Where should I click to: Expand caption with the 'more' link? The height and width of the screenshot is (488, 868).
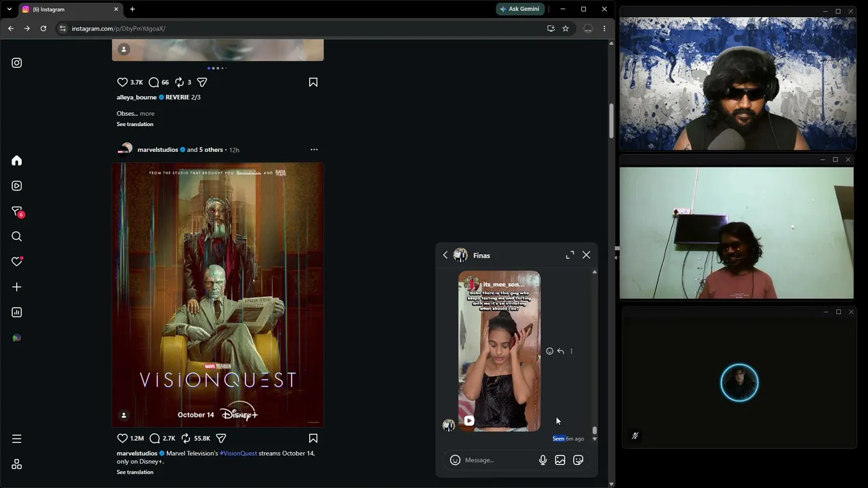[147, 114]
